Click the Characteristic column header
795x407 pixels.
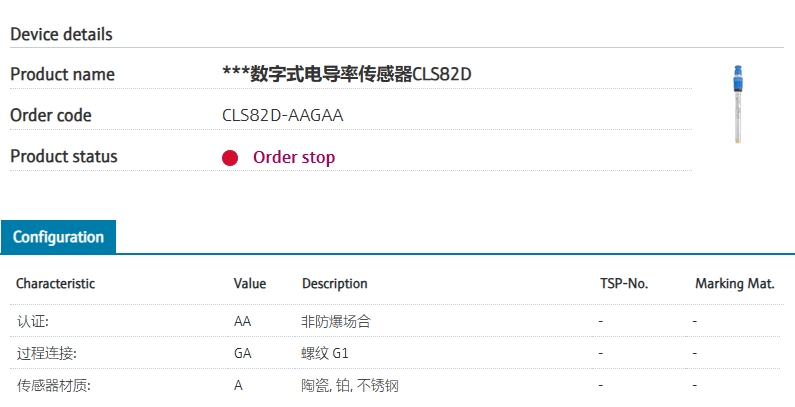pyautogui.click(x=55, y=283)
